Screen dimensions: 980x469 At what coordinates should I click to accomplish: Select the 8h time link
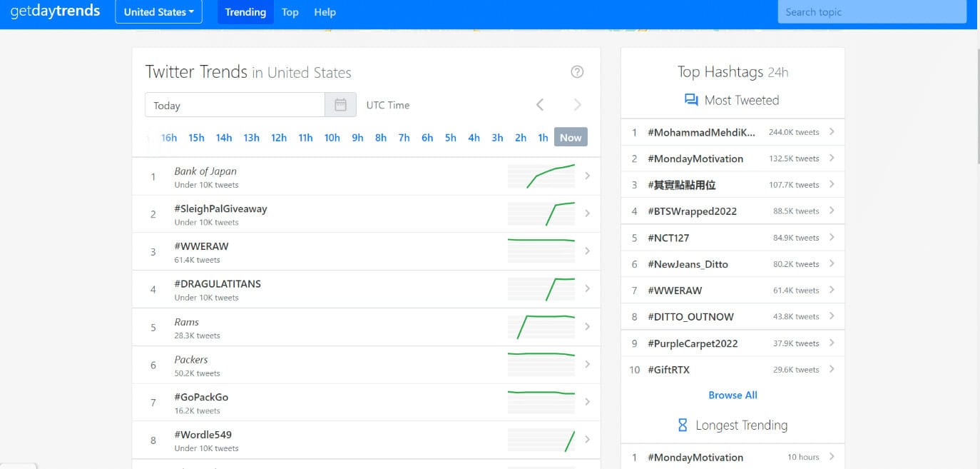tap(381, 138)
